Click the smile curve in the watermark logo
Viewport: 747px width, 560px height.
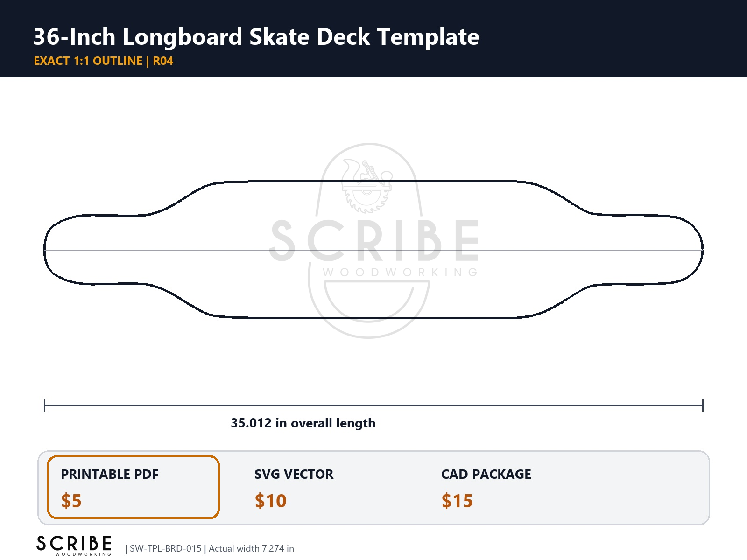click(x=369, y=303)
